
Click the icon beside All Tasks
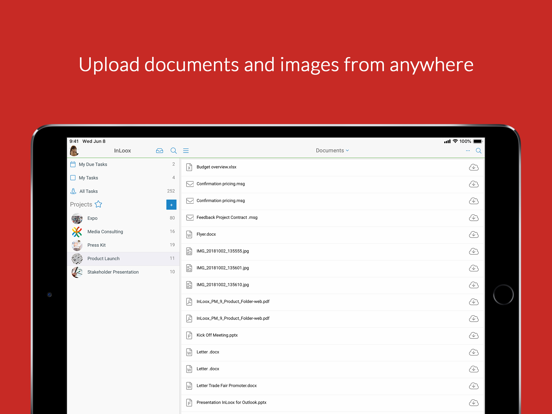click(x=73, y=191)
